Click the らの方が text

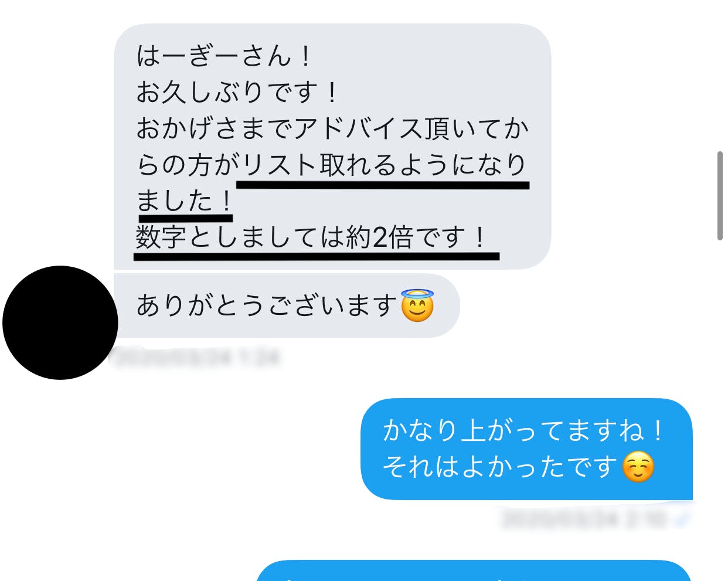tap(188, 165)
